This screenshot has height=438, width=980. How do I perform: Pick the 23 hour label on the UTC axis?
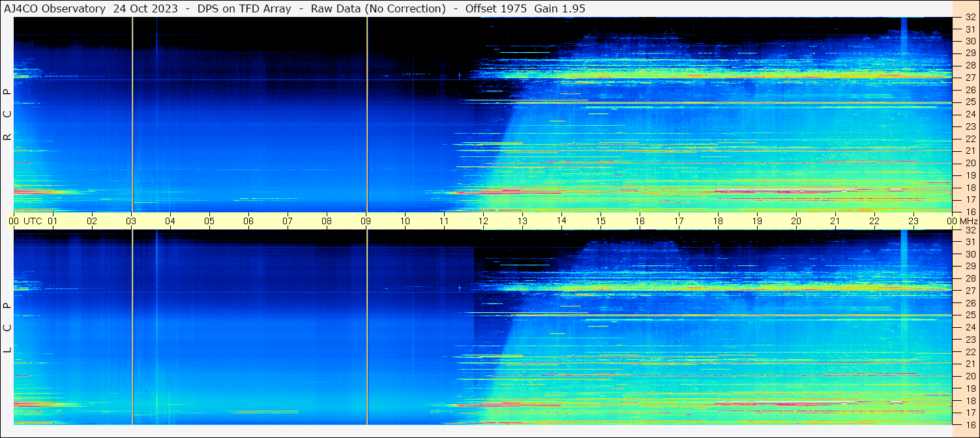click(913, 221)
